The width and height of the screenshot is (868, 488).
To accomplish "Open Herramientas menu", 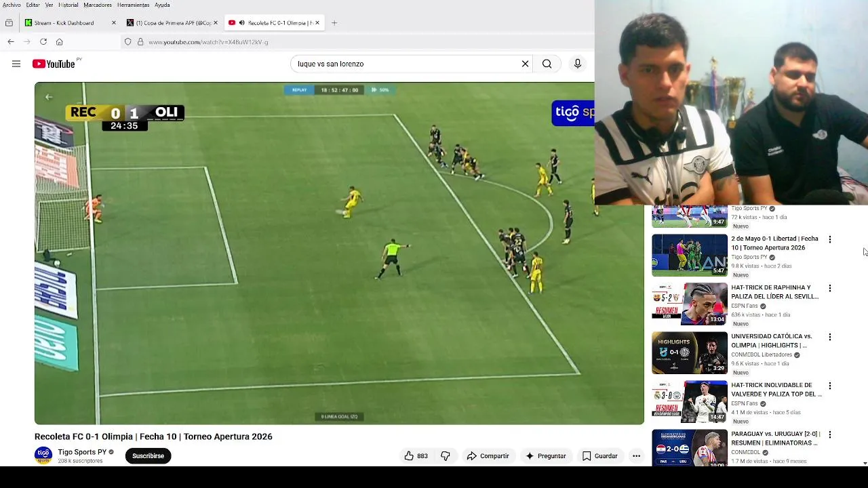I will pyautogui.click(x=133, y=5).
